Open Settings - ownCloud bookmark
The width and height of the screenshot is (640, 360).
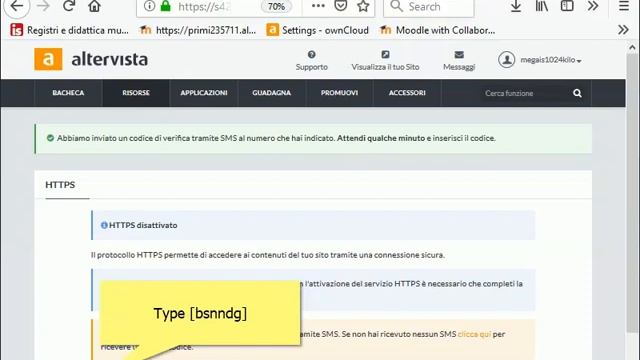tap(318, 30)
